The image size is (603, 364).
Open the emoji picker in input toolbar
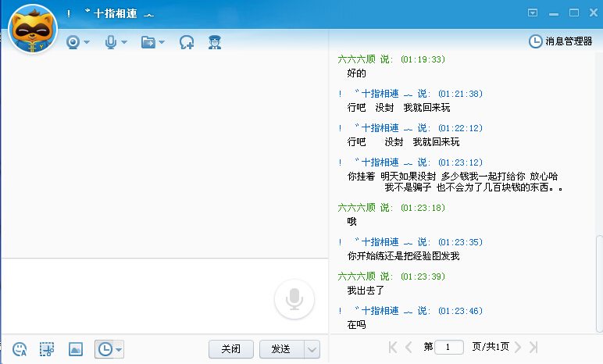pos(20,349)
